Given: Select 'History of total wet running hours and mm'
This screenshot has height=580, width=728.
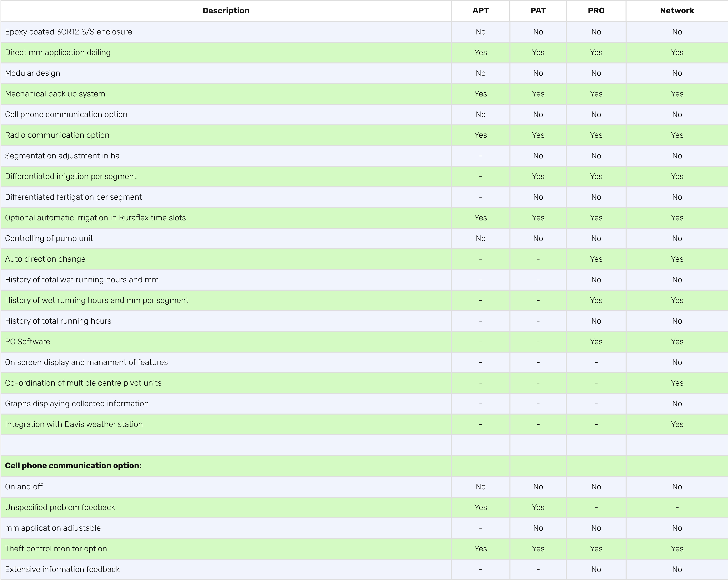Looking at the screenshot, I should pos(82,280).
